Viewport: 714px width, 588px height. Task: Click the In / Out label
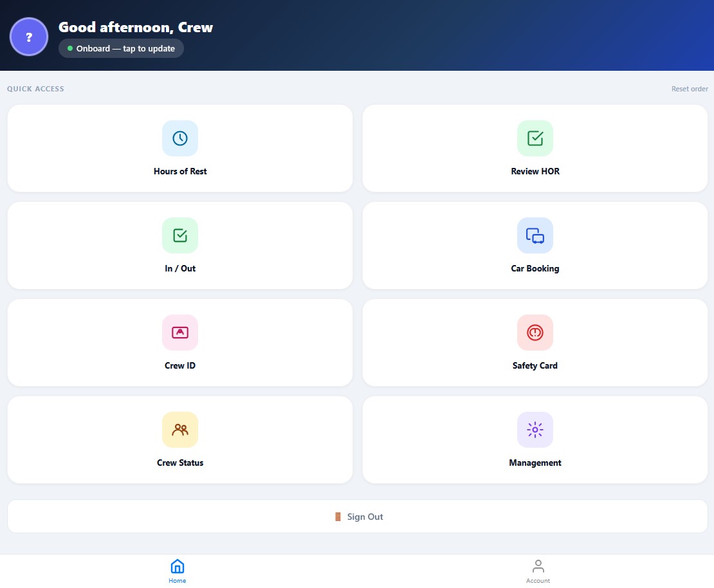pos(180,268)
